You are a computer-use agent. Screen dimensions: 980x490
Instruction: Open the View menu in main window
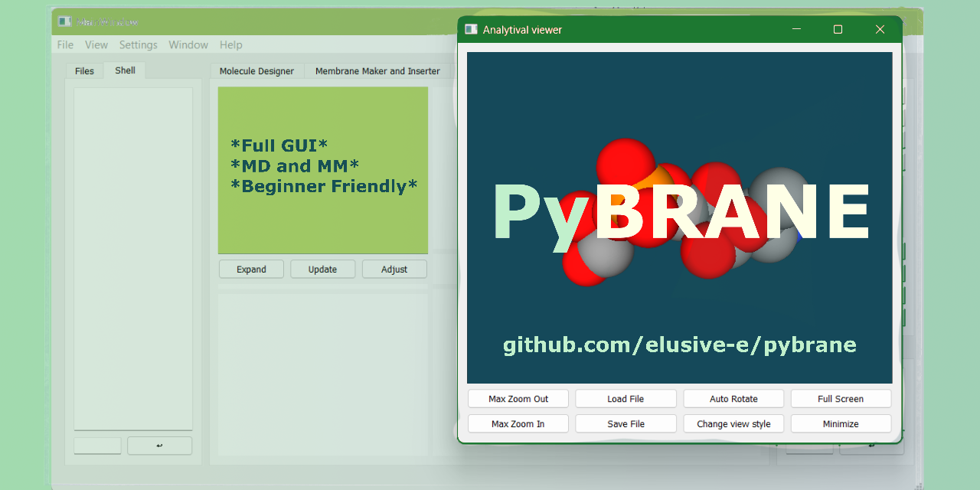click(x=96, y=45)
